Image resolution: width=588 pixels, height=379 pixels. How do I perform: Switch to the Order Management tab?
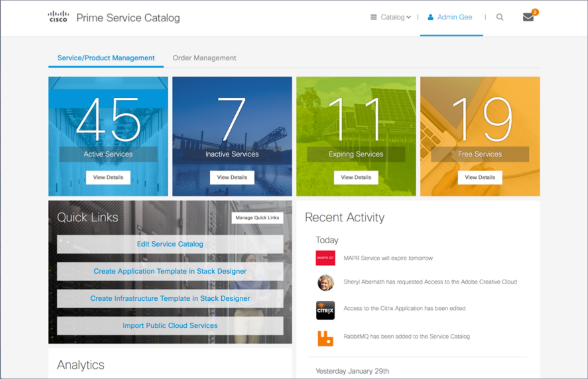click(x=204, y=58)
